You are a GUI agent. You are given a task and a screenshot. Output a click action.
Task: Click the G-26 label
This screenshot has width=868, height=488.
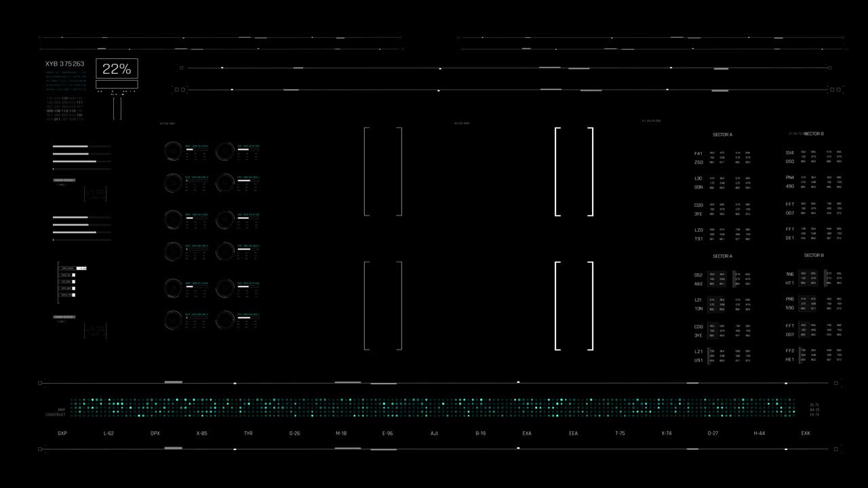[294, 433]
